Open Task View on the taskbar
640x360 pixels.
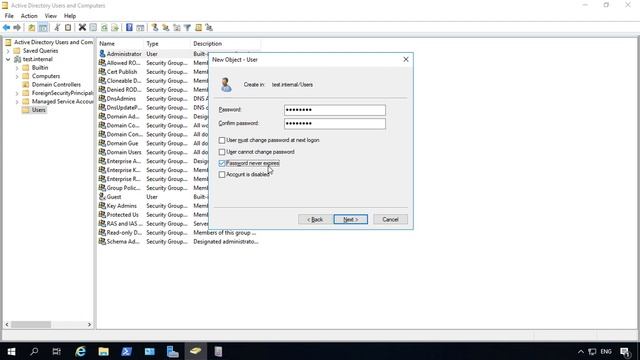[57, 351]
